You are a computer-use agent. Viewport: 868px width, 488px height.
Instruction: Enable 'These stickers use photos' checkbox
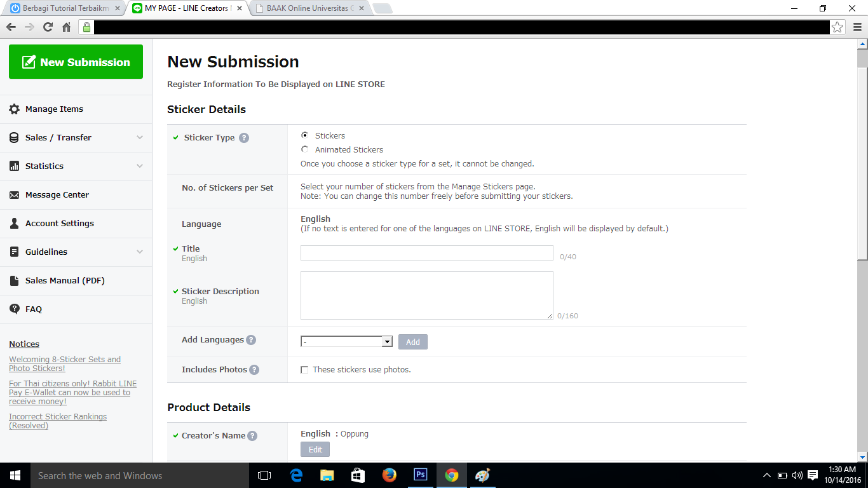pyautogui.click(x=304, y=370)
